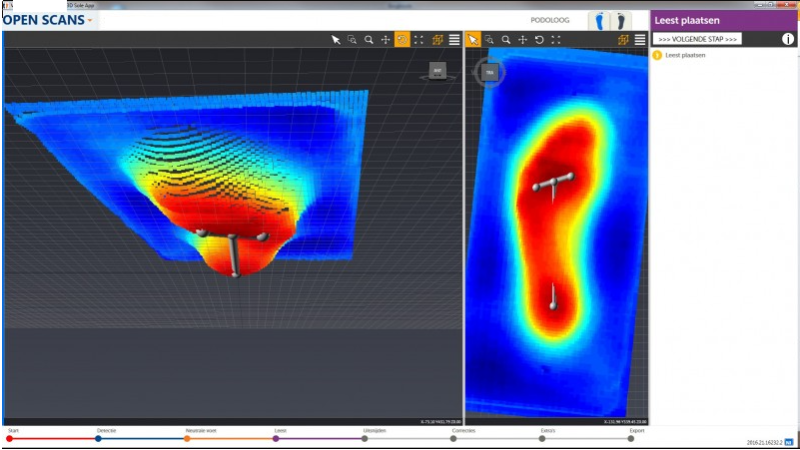Toggle the 3D box view in right viewport
800x450 pixels.
coord(623,40)
